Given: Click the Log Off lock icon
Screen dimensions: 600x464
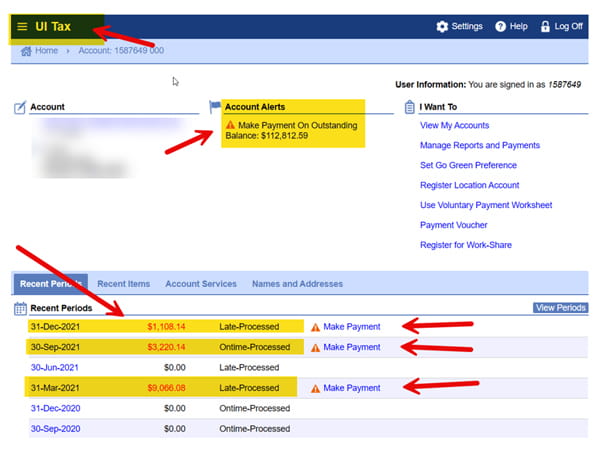Looking at the screenshot, I should tap(545, 26).
